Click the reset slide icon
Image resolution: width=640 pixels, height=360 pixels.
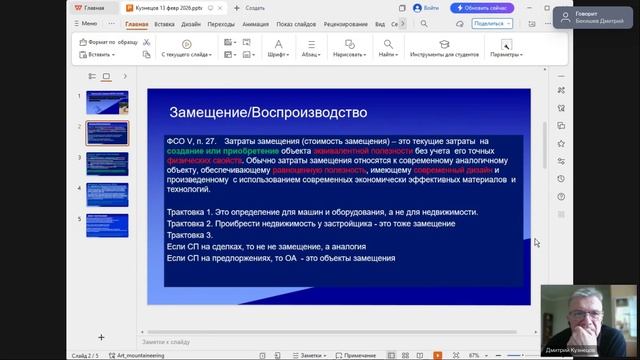tap(247, 42)
